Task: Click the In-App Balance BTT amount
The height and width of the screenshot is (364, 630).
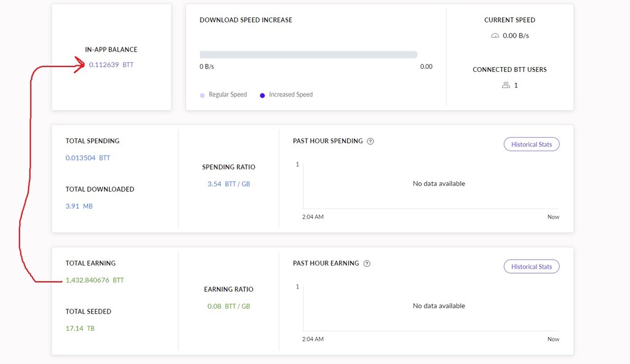Action: point(111,65)
